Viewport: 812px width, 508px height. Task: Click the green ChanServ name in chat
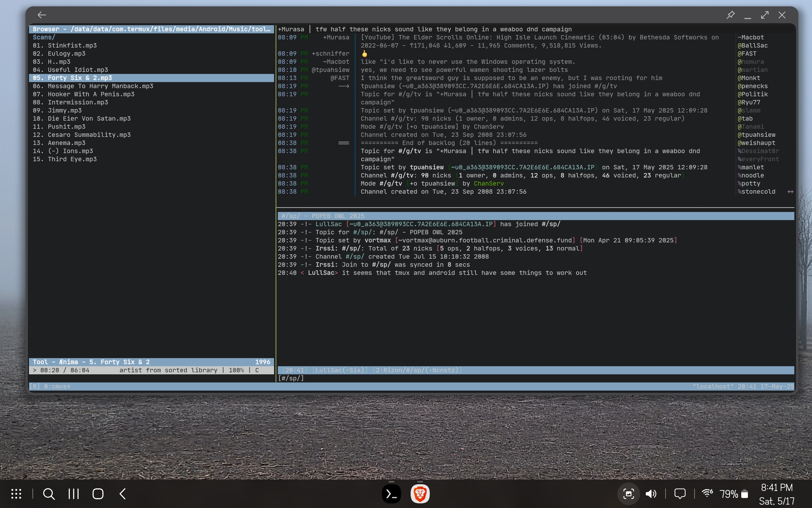click(x=488, y=184)
